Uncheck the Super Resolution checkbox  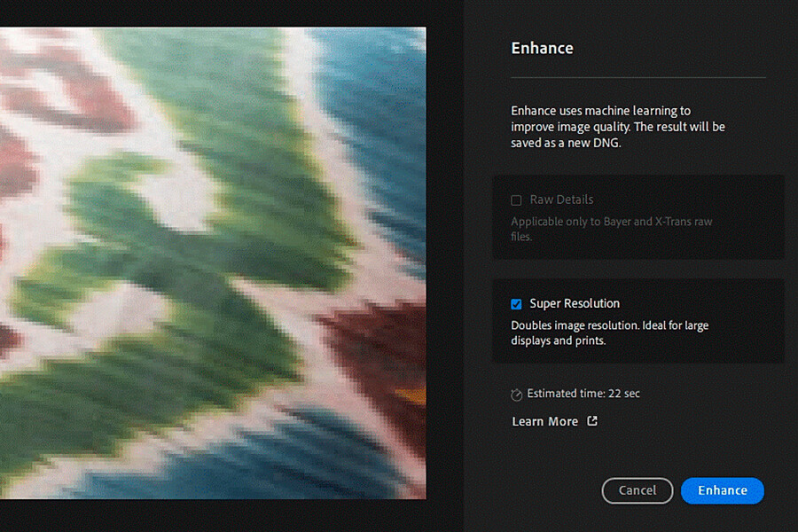pos(516,304)
